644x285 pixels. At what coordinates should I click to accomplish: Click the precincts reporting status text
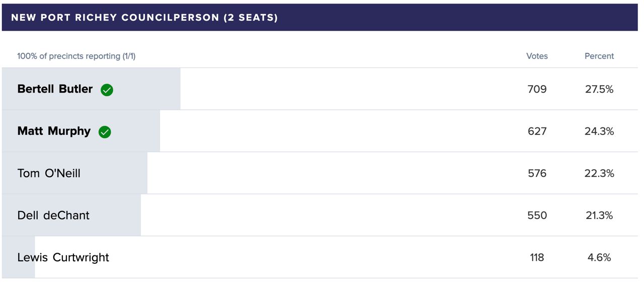pos(76,56)
